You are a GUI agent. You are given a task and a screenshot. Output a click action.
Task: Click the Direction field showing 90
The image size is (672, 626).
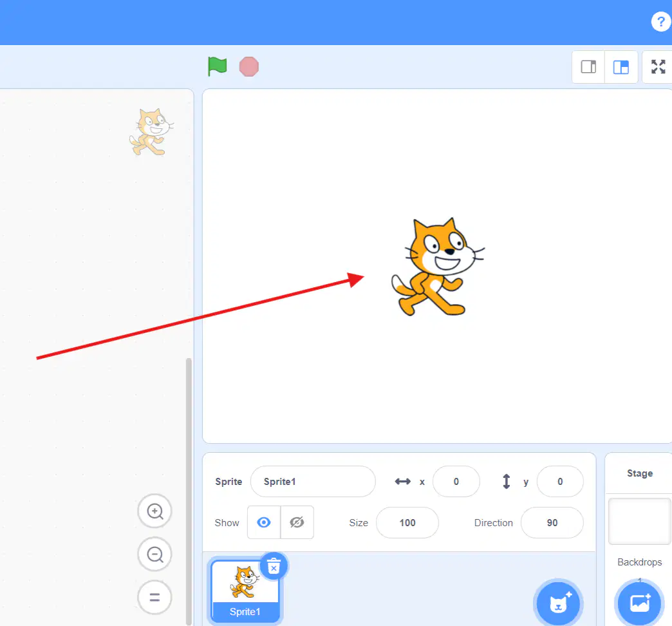click(x=552, y=523)
